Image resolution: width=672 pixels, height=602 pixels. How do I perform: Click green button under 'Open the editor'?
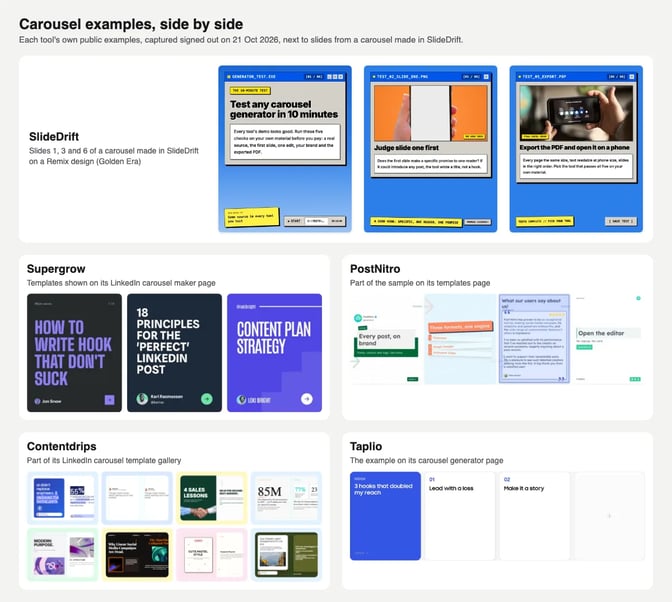[584, 347]
